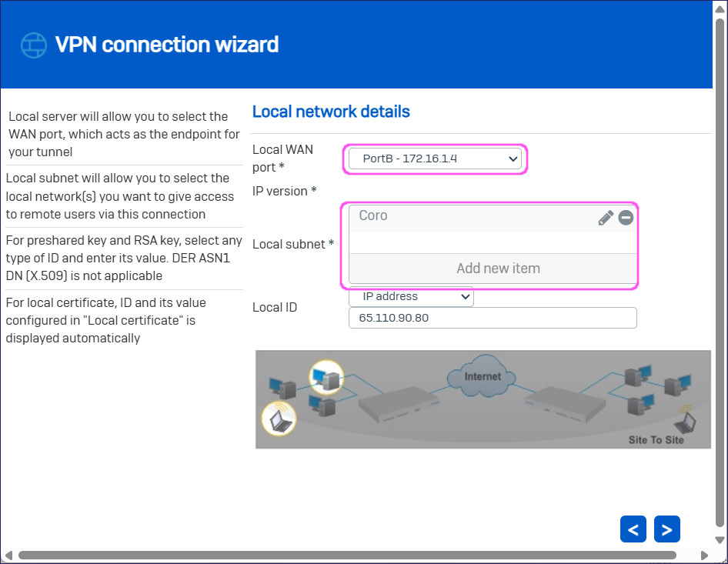Advance to the next wizard step
The image size is (728, 564).
click(666, 529)
